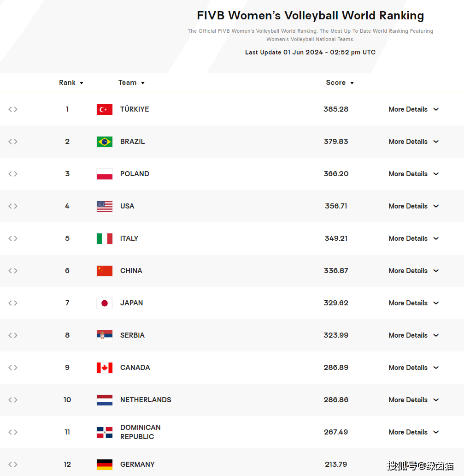Click the GERMANY team name

[x=137, y=464]
